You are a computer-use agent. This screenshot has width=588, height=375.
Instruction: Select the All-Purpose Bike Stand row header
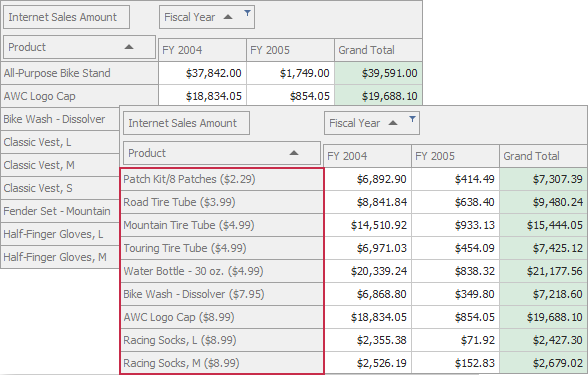click(x=79, y=73)
